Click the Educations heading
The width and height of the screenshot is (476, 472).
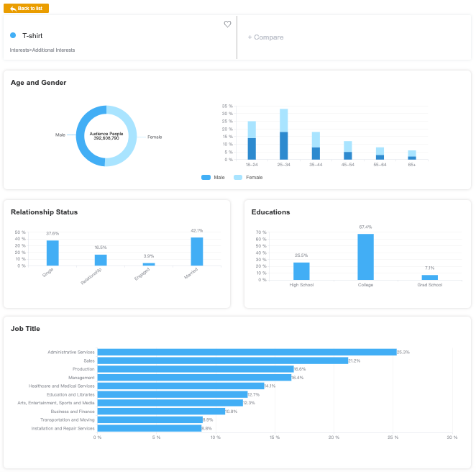(271, 212)
